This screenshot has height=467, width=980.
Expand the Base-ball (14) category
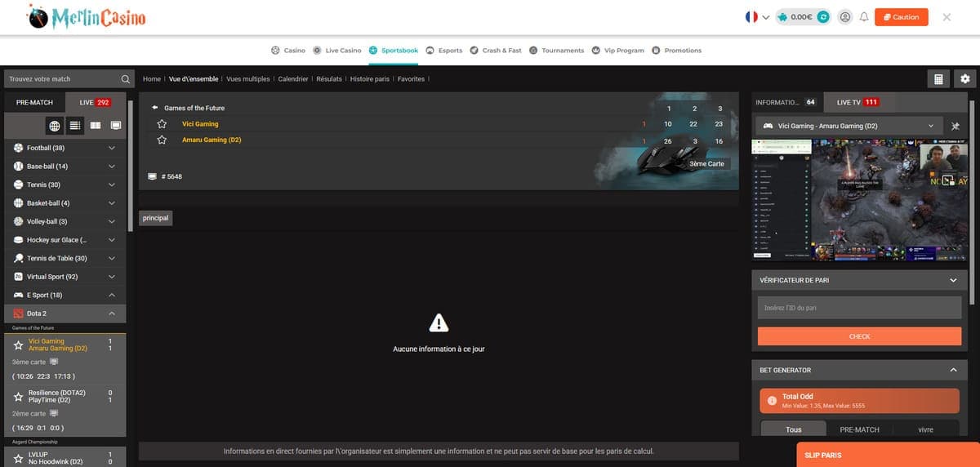tap(112, 167)
